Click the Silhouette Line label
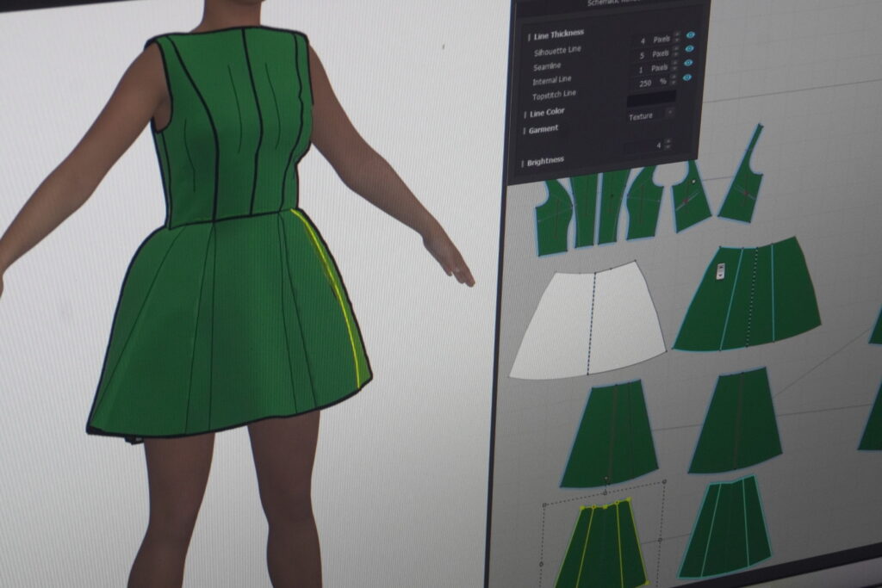 (557, 51)
